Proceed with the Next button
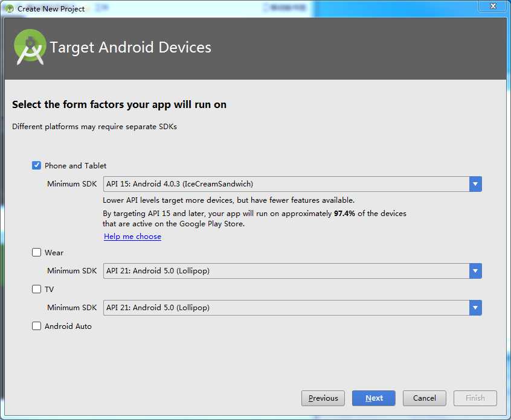This screenshot has width=511, height=420. coord(374,398)
